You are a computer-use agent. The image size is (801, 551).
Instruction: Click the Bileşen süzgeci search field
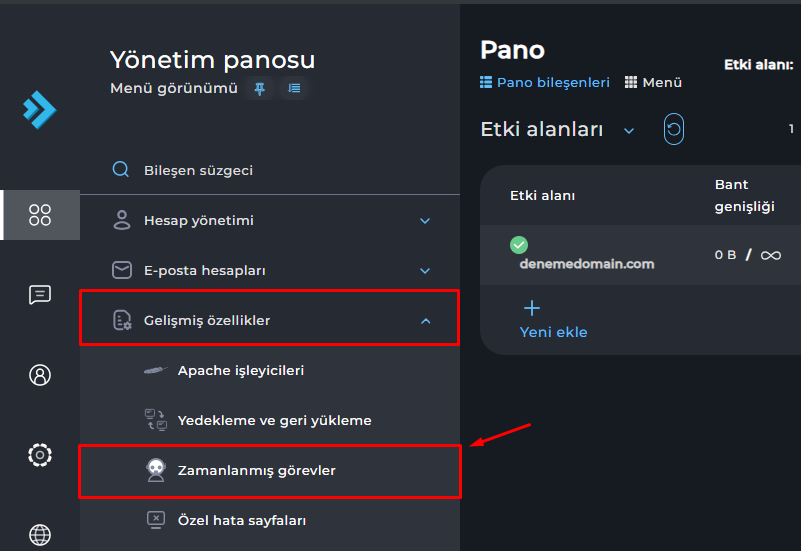(198, 170)
